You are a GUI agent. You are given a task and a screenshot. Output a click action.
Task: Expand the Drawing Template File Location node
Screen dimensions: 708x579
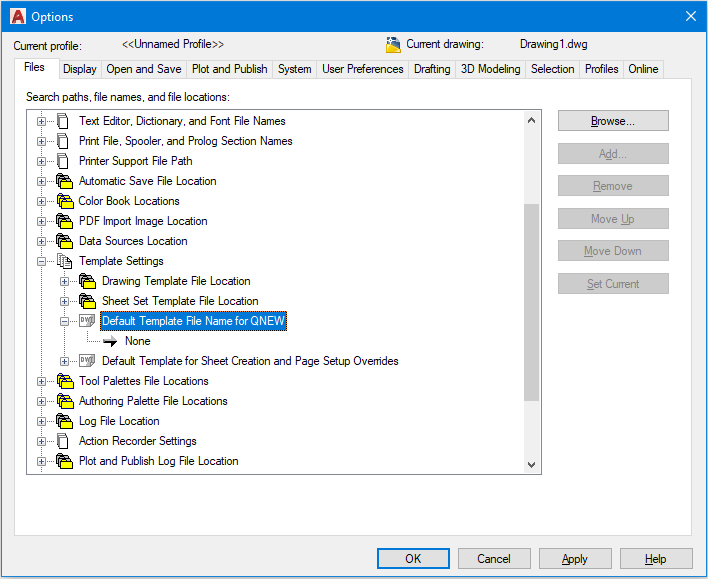pyautogui.click(x=65, y=281)
